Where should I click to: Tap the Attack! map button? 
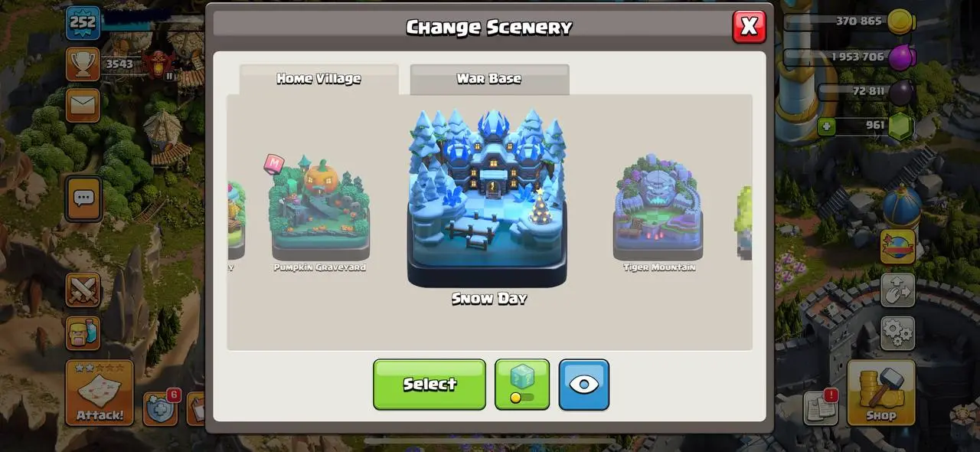tap(100, 392)
